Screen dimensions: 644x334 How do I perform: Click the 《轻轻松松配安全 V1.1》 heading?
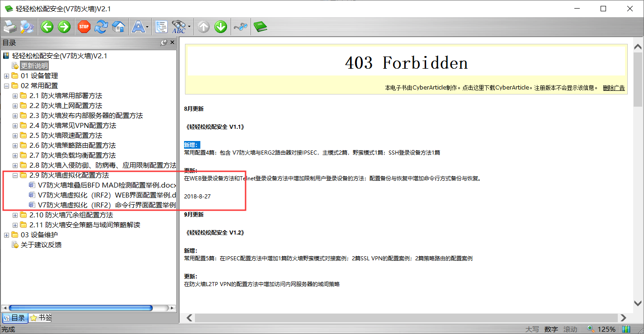[x=215, y=127]
